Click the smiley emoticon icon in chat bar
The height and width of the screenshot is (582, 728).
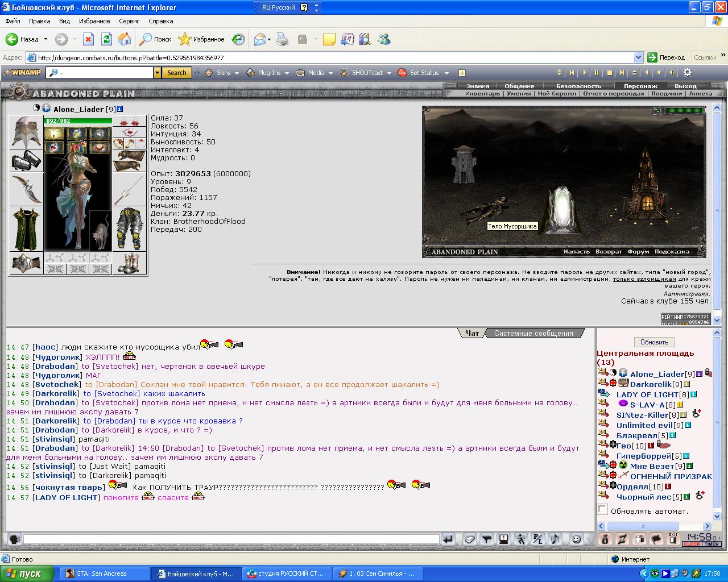tap(576, 539)
